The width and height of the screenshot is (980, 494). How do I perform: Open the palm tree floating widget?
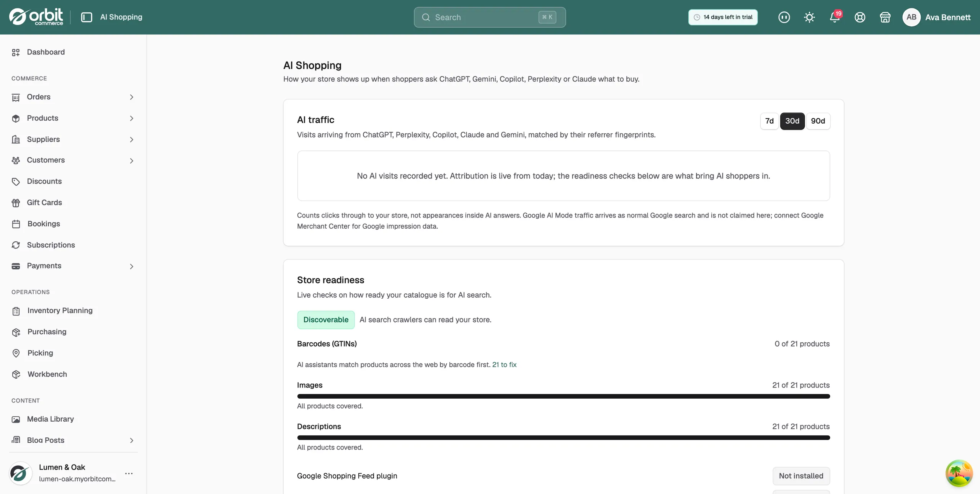pos(959,473)
